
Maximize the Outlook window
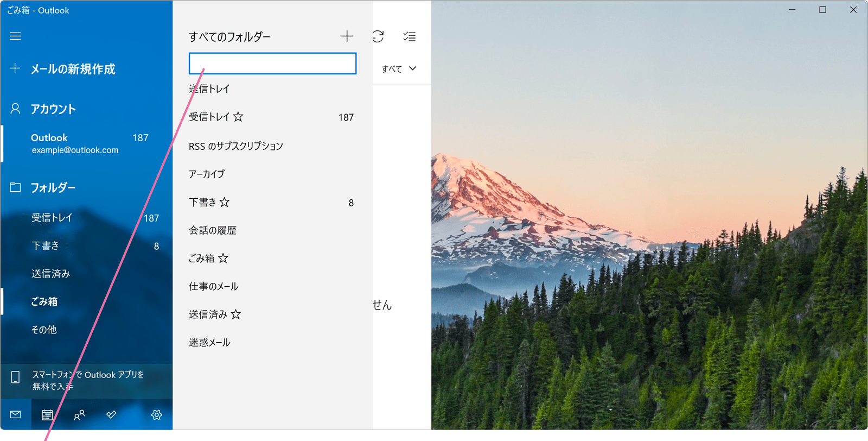(x=822, y=10)
